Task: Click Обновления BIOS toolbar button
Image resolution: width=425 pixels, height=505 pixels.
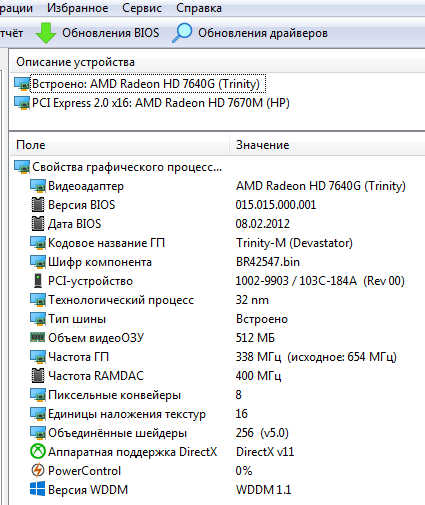Action: coord(98,33)
